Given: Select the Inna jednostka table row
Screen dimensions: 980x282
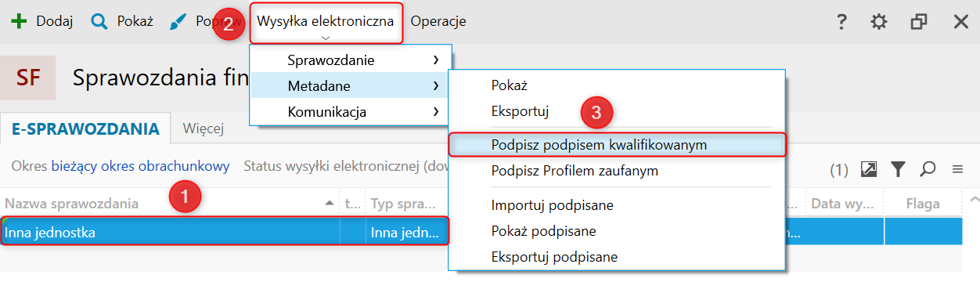Looking at the screenshot, I should [x=225, y=232].
